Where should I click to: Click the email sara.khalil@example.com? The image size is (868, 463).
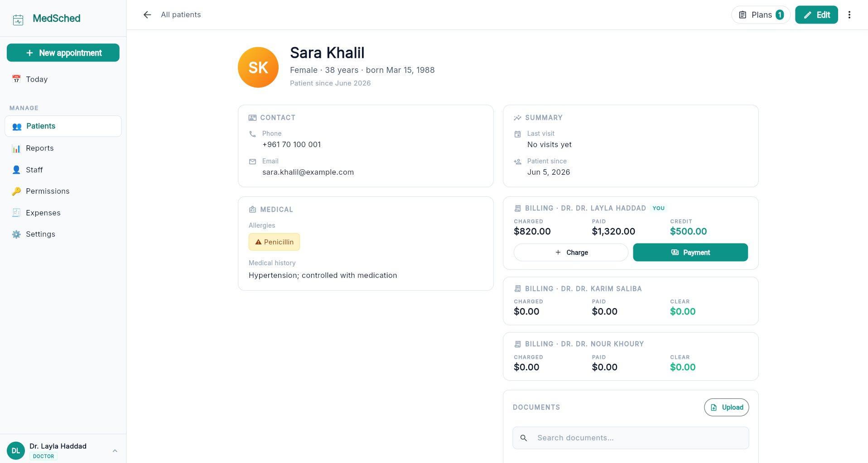pos(308,172)
